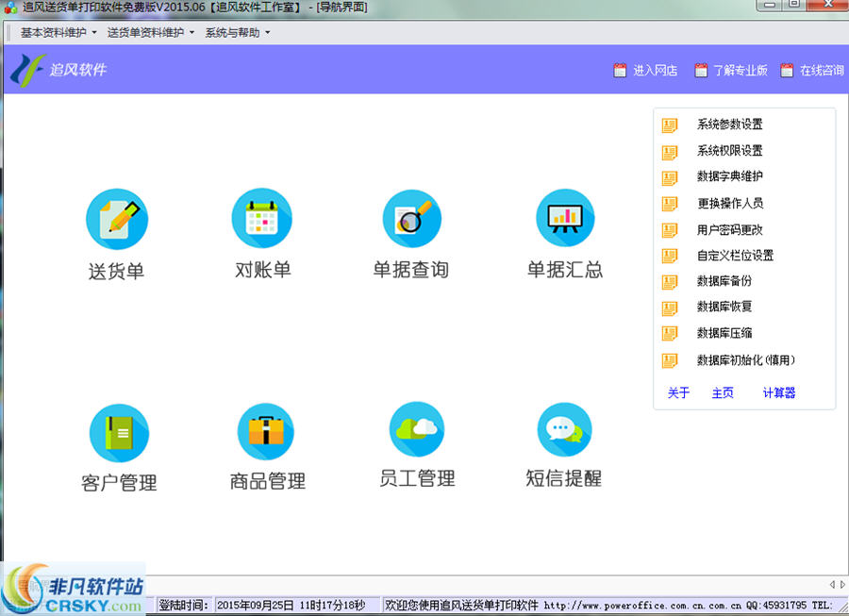849x616 pixels.
Task: Click the calendar icon next to 在线咨询
Action: 787,71
